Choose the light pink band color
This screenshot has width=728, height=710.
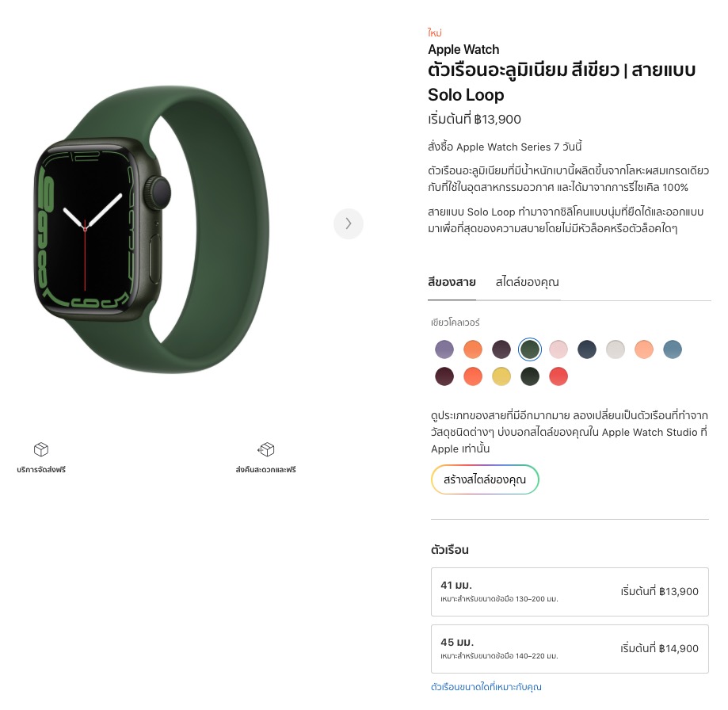[558, 349]
